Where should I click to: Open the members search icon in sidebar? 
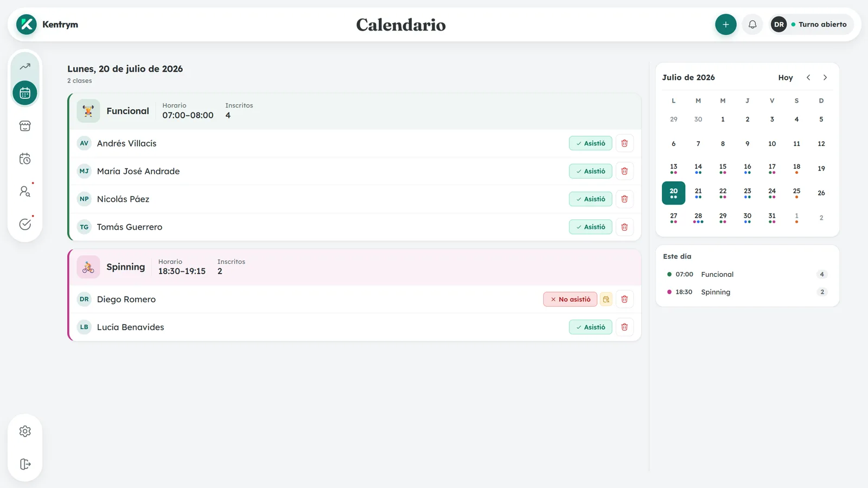pos(25,191)
